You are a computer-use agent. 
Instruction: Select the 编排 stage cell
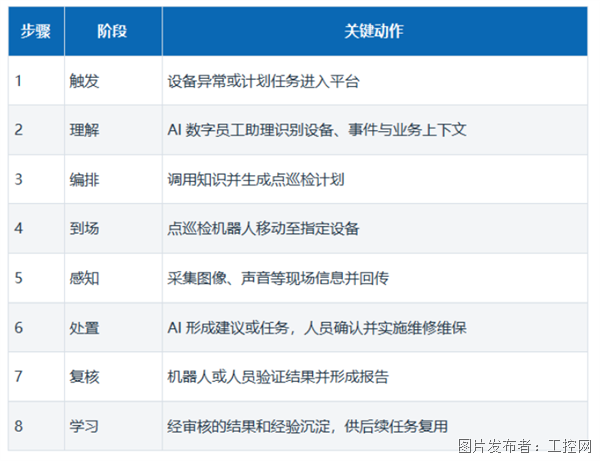(113, 179)
